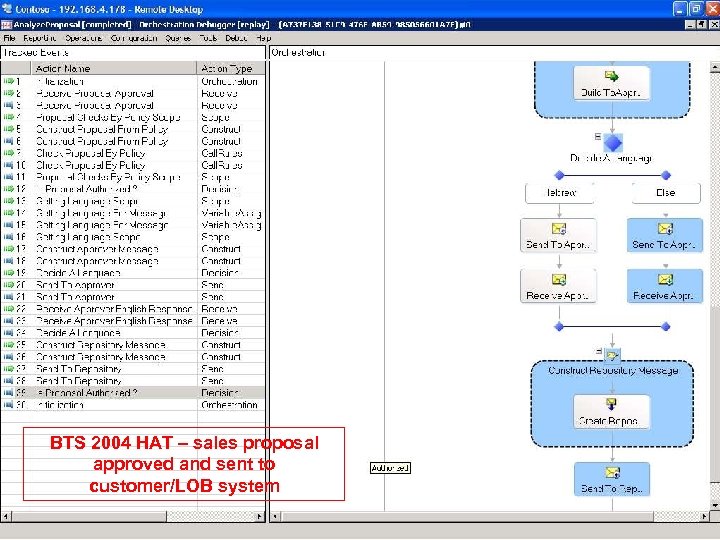This screenshot has width=720, height=540.
Task: Select event 21 Send To Approver
Action: 133,297
